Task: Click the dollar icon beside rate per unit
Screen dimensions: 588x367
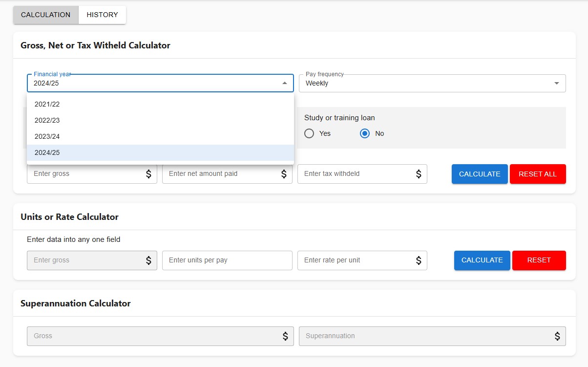Action: pos(420,260)
